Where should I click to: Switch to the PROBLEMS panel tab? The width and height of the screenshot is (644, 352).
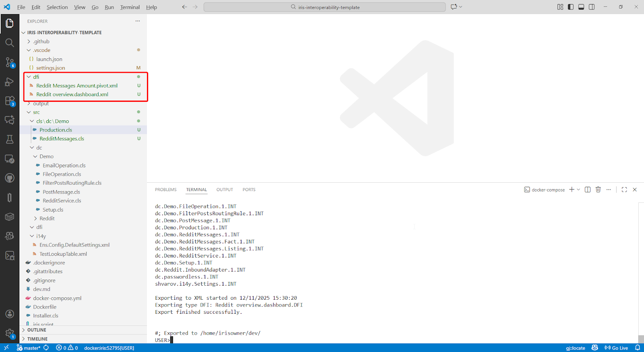pos(165,189)
